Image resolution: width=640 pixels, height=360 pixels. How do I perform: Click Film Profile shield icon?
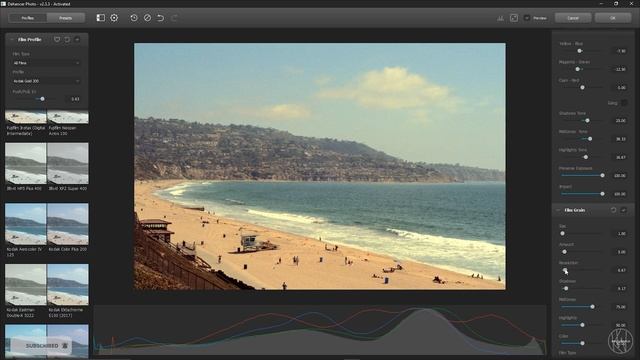point(57,40)
